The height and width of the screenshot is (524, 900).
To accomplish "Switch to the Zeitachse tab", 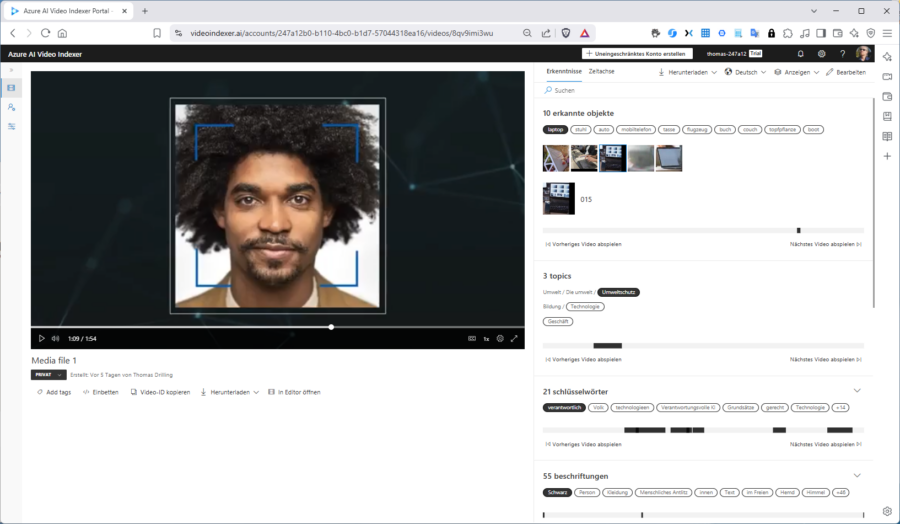I will coord(601,72).
